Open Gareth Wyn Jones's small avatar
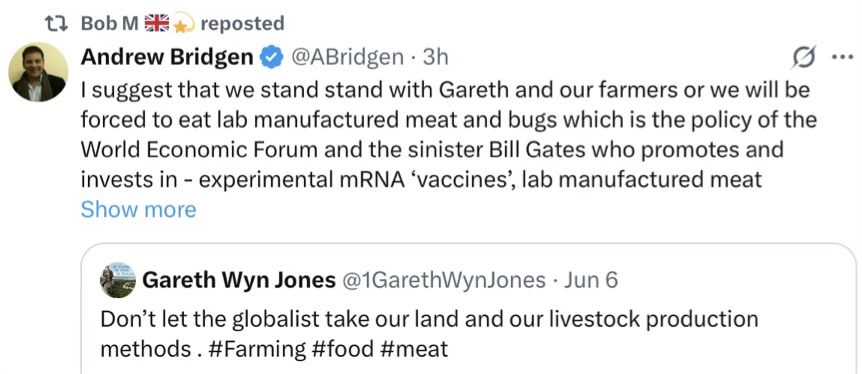Screen dimensions: 862x374 118,280
